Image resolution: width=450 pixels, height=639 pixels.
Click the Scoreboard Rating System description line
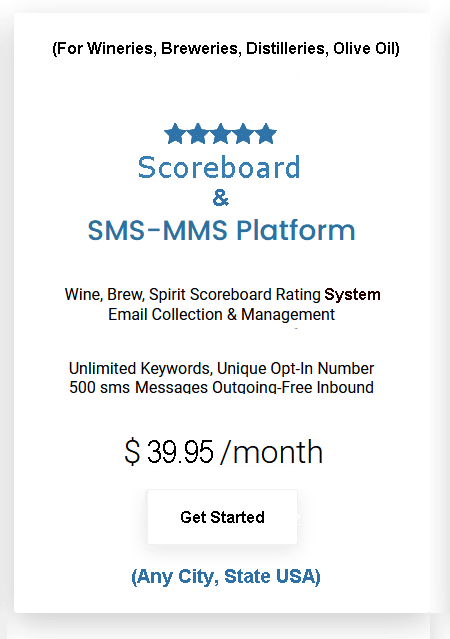tap(223, 294)
